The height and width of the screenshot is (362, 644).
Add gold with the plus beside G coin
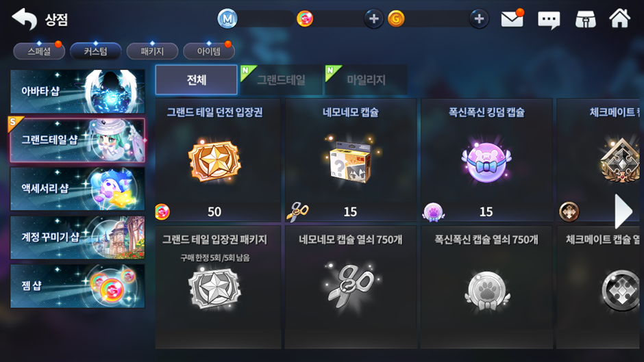[479, 19]
